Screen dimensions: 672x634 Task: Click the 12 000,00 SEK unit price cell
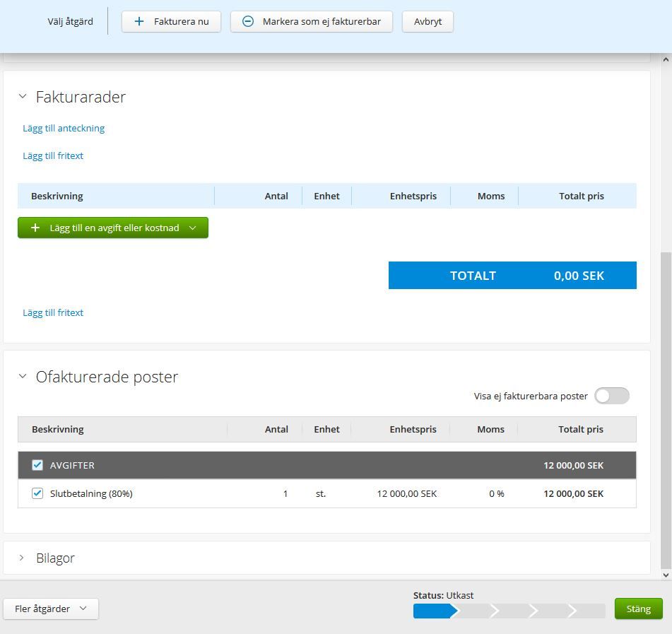click(x=407, y=493)
